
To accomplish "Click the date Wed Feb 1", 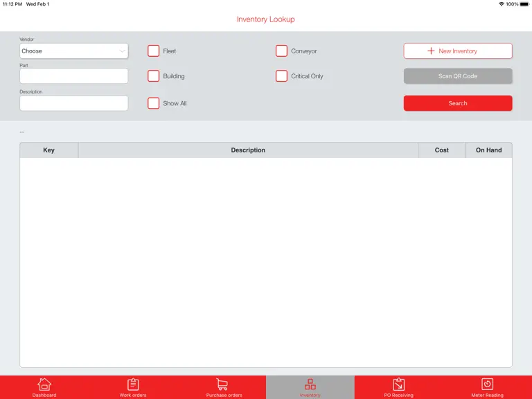I will (37, 4).
